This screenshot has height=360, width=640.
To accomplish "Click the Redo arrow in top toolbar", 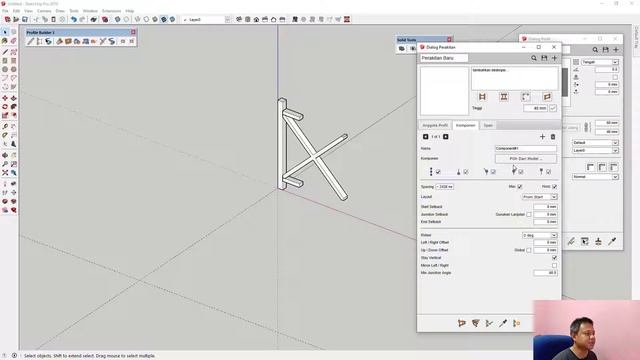I will tap(82, 19).
